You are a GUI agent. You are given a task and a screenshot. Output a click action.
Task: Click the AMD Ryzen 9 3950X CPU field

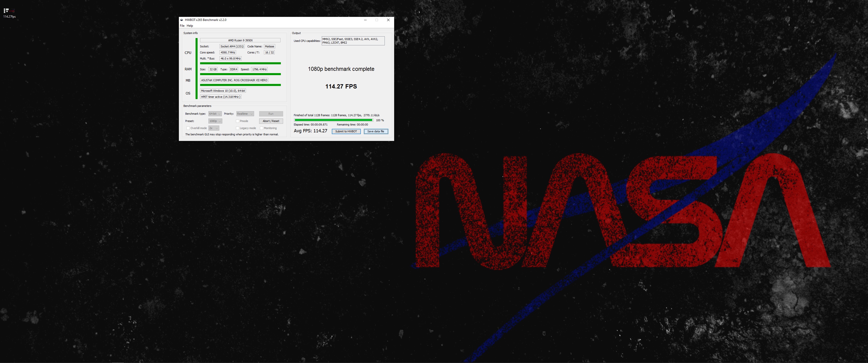pyautogui.click(x=240, y=40)
